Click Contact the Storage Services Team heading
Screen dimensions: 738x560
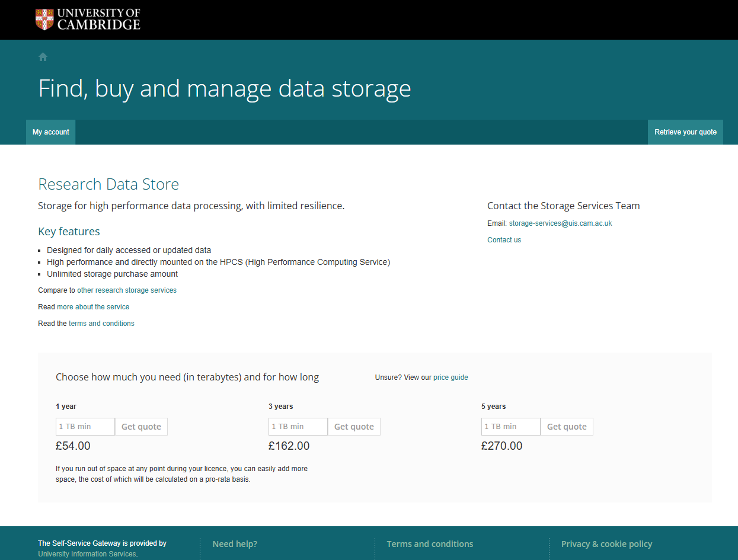(x=564, y=206)
